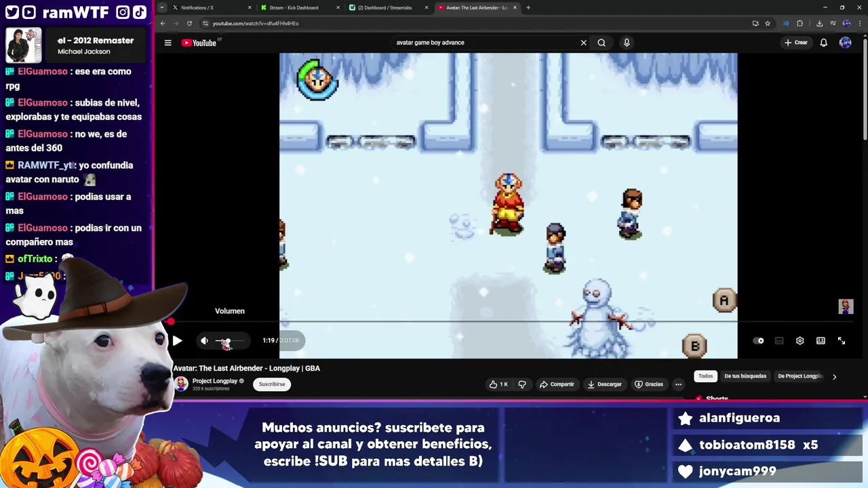
Task: Click the install app icon in the address bar
Action: pyautogui.click(x=755, y=23)
